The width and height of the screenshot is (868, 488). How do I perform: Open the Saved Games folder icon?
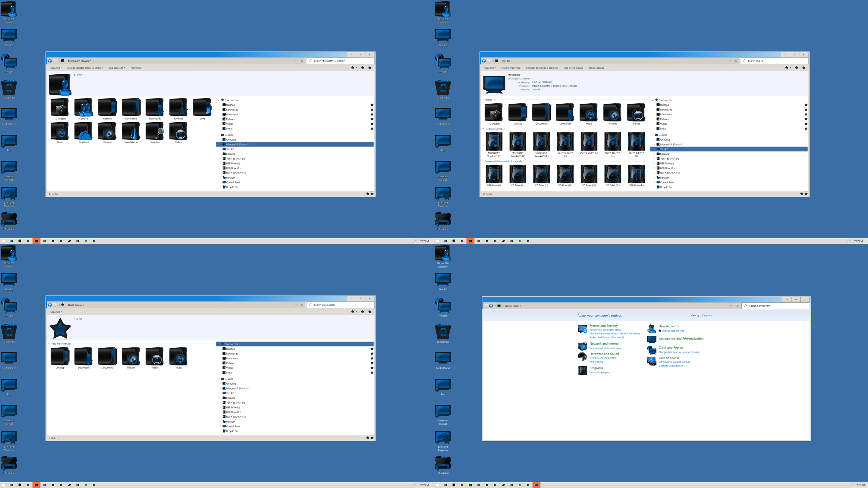point(131,131)
